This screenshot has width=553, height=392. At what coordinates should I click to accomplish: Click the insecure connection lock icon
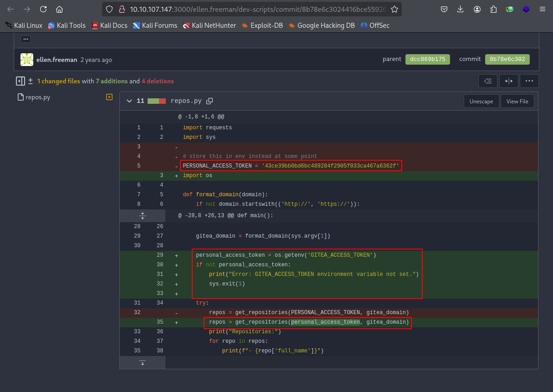coord(122,9)
